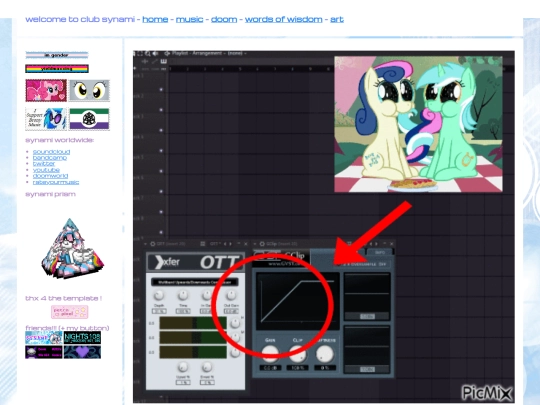
Task: Click the pink Pinkie Pie stamp
Action: pos(46,90)
